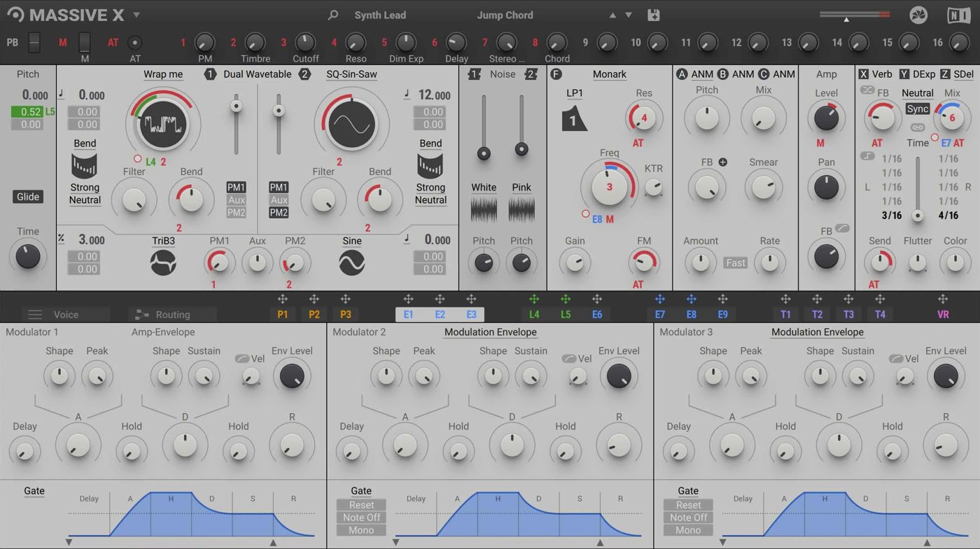Click Note Off button in Modulator 2

[x=361, y=517]
